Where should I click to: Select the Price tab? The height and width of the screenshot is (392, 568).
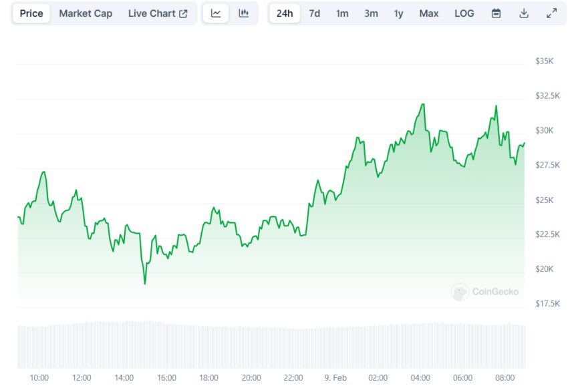31,13
